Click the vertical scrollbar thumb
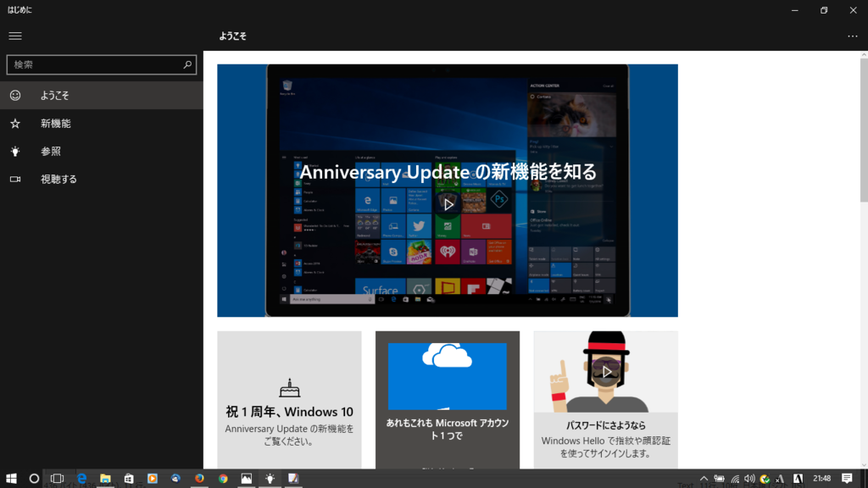This screenshot has height=488, width=868. (864, 130)
